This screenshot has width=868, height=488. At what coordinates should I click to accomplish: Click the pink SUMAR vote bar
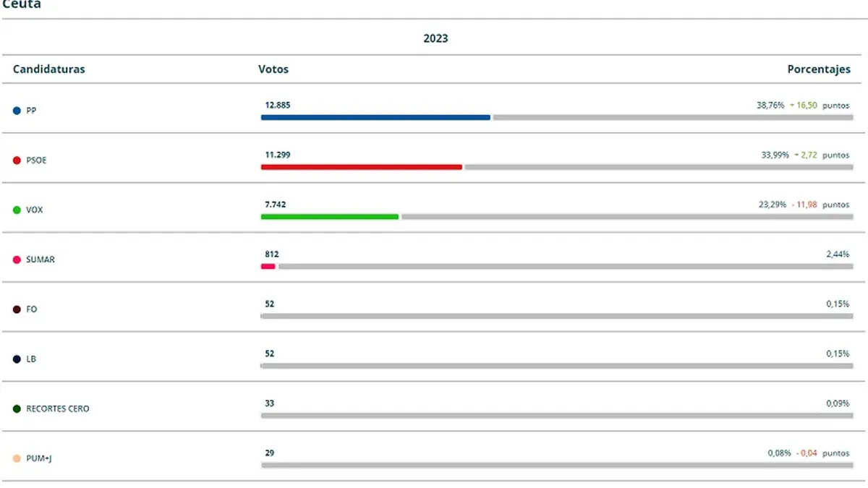tap(268, 266)
